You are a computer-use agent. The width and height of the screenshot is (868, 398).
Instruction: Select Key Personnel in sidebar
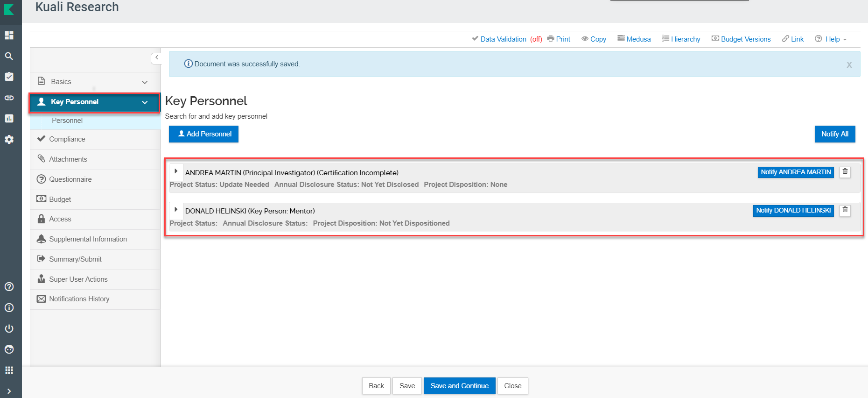tap(95, 102)
